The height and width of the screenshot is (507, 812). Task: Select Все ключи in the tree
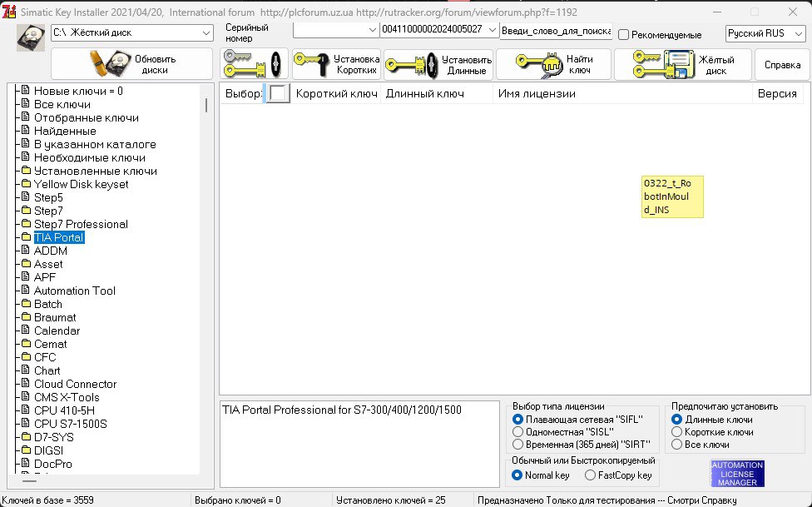point(62,104)
